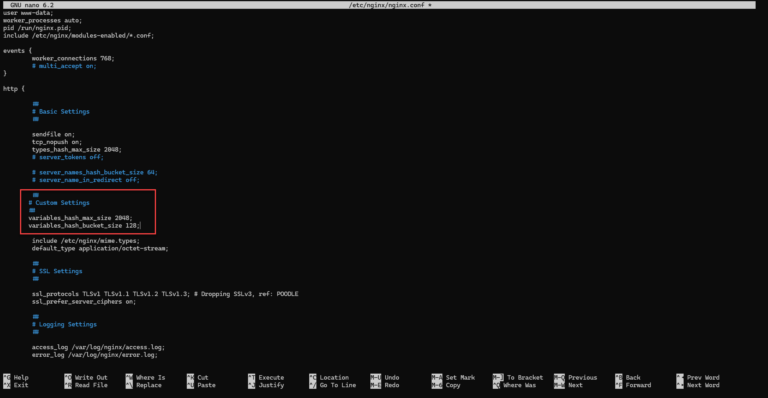Click the '# SSL Settings' comment
768x398 pixels.
pos(57,271)
